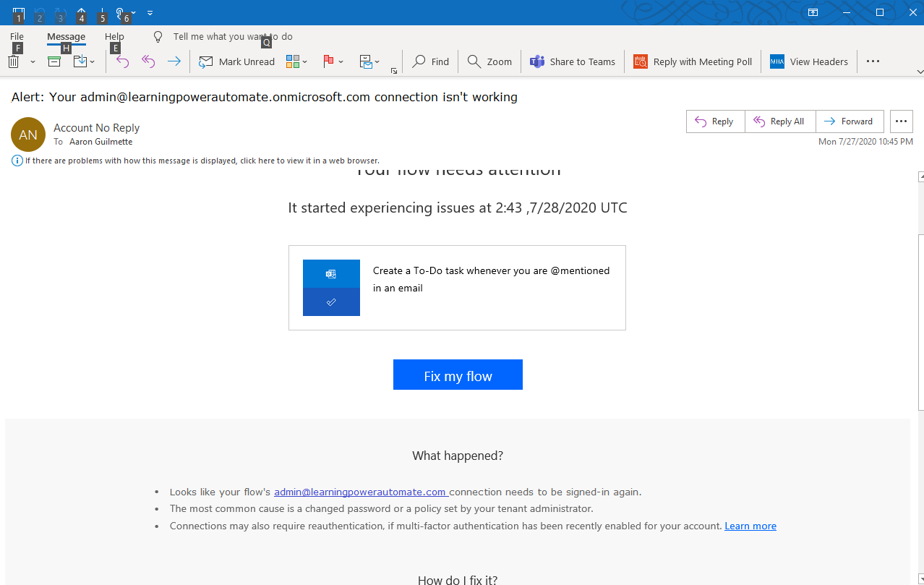
Task: Open Find with the magnifier icon
Action: pos(429,61)
